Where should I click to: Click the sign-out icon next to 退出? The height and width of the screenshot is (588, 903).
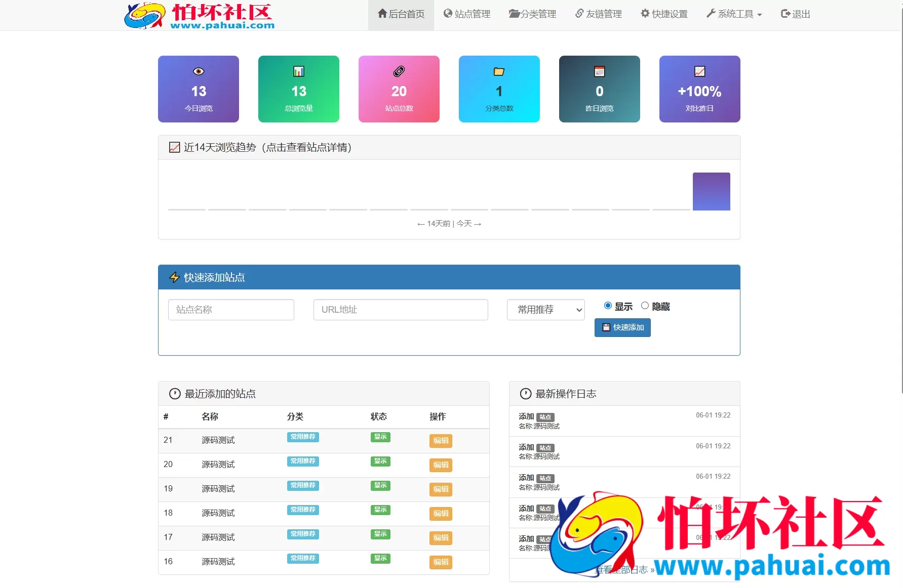click(x=786, y=14)
